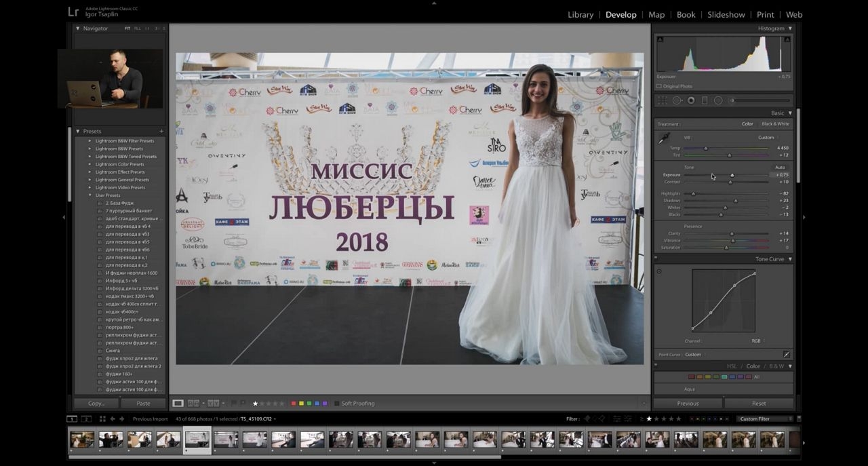Collapse the Tone Curve panel
This screenshot has width=868, height=466.
[790, 259]
